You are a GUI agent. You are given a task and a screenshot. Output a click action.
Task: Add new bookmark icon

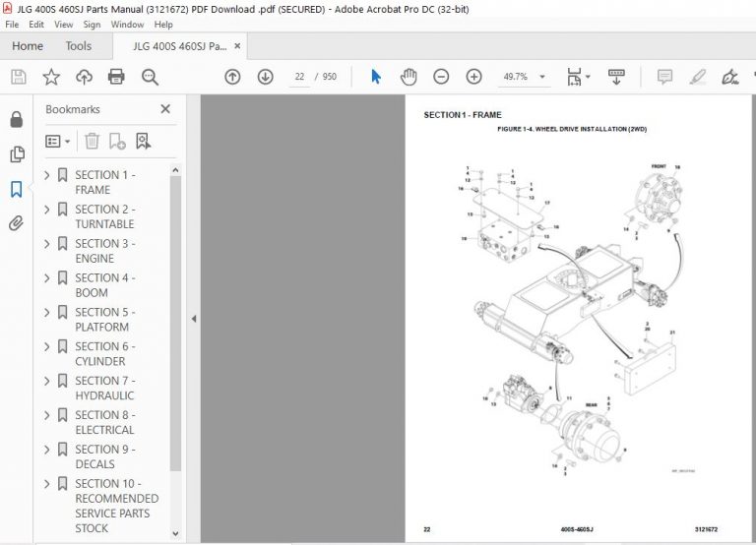(x=117, y=142)
